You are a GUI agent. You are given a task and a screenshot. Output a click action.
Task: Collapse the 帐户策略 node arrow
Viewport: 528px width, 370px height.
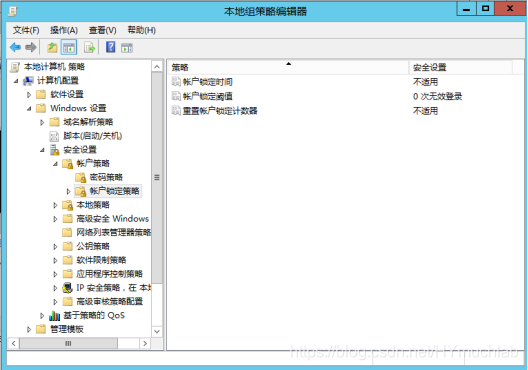tap(55, 164)
